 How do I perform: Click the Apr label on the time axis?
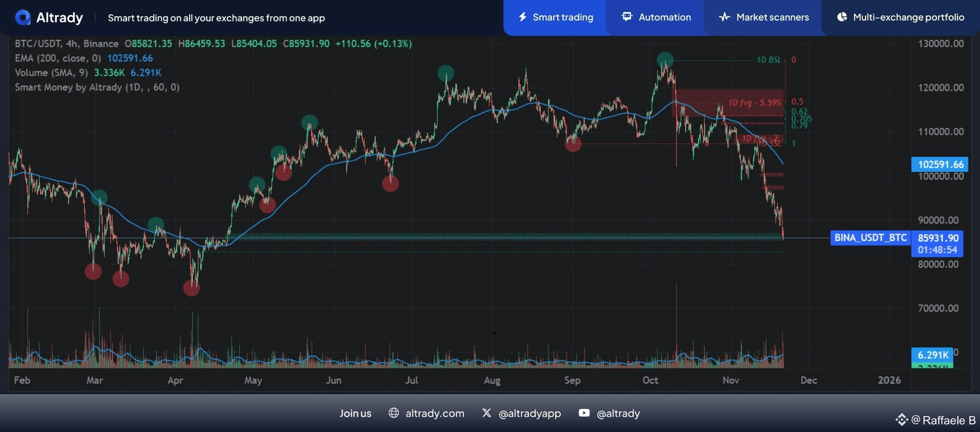click(175, 380)
